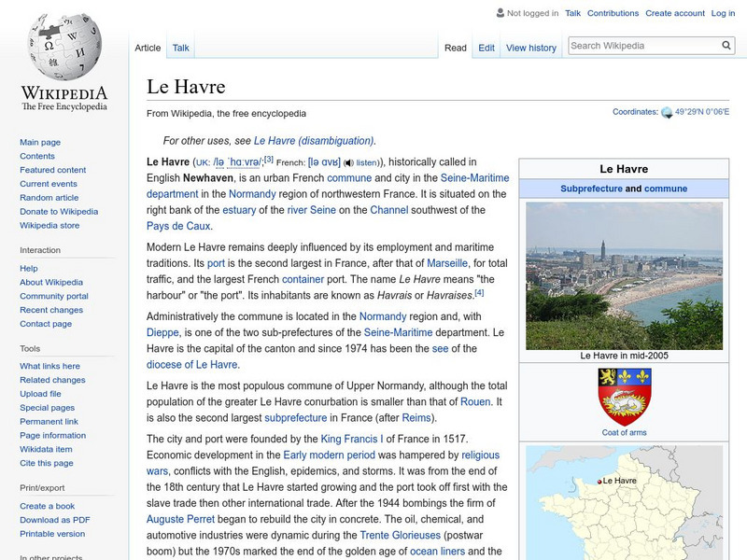Open the Contributions link
The width and height of the screenshot is (747, 560).
click(x=613, y=13)
